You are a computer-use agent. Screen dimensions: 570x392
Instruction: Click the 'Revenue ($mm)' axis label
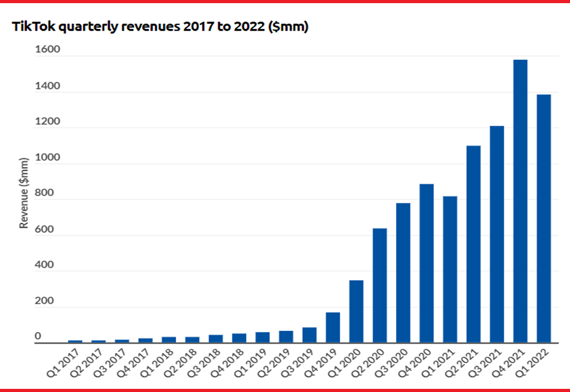click(x=24, y=193)
